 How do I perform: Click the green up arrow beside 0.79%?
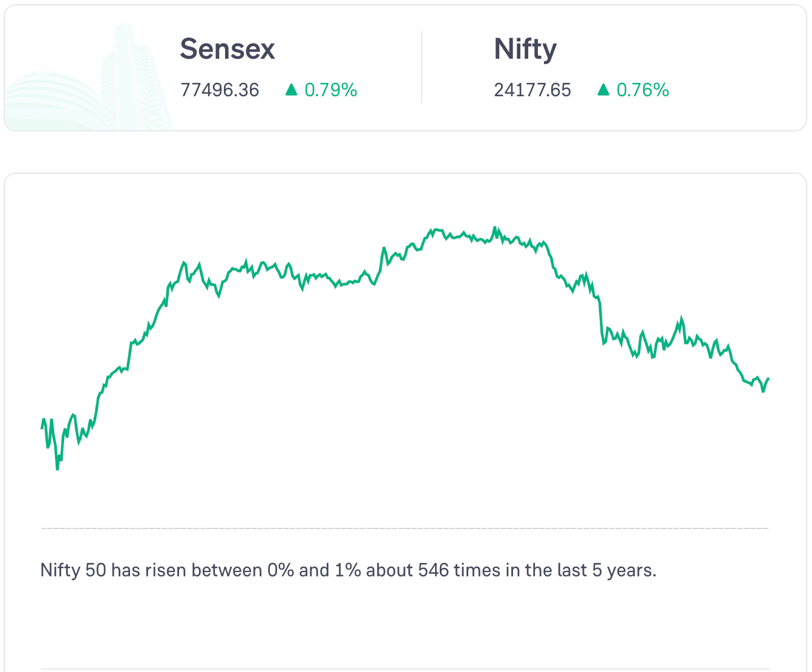(292, 90)
